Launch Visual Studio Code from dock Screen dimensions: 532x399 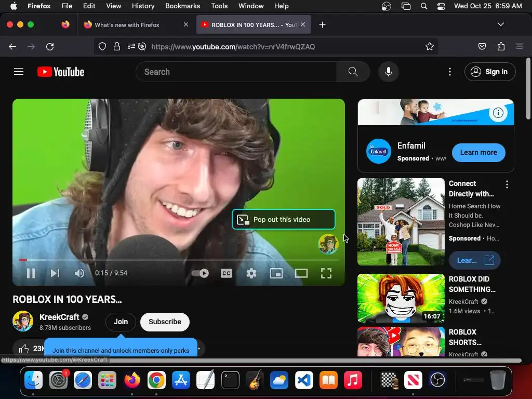pyautogui.click(x=303, y=380)
